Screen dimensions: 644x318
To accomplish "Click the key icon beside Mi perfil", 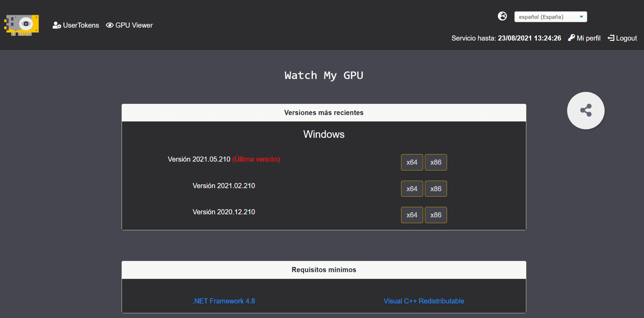I will pyautogui.click(x=571, y=38).
